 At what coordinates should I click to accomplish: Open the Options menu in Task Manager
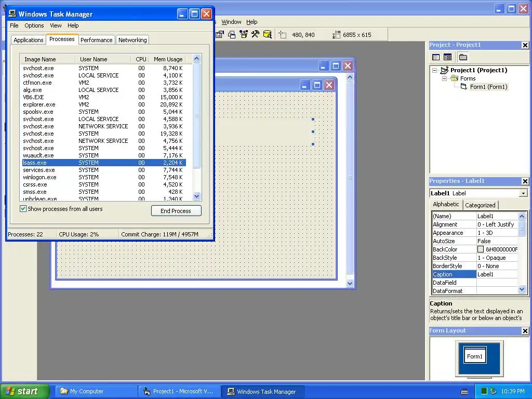34,25
